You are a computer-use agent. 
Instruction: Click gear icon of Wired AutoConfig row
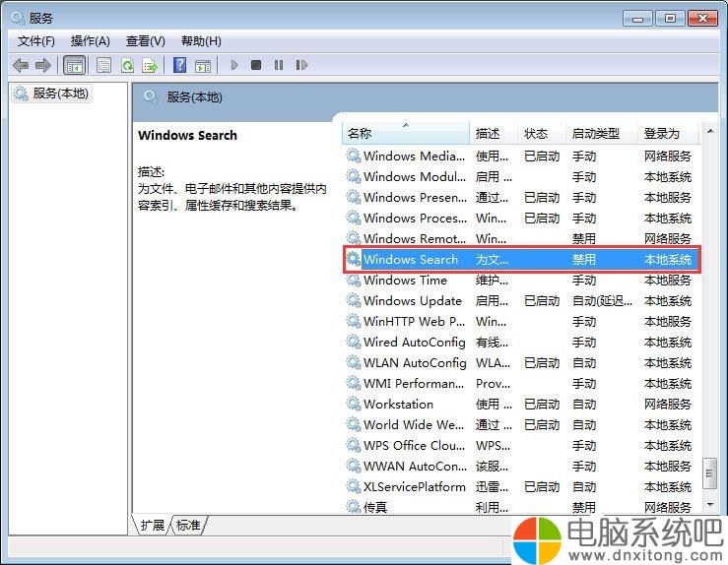coord(354,343)
